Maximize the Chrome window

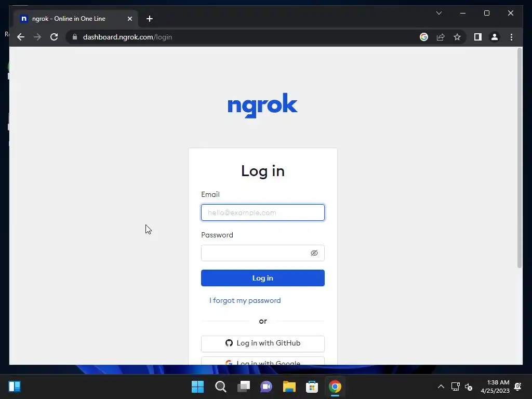pyautogui.click(x=486, y=13)
